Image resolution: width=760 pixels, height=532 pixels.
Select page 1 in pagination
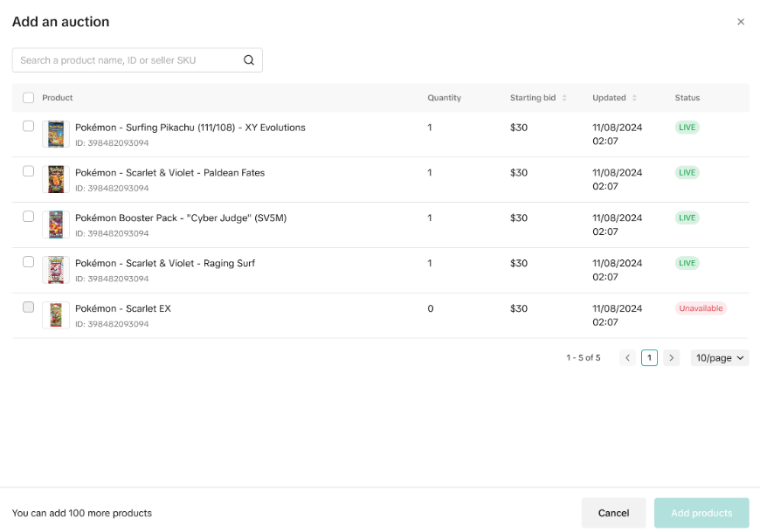649,357
